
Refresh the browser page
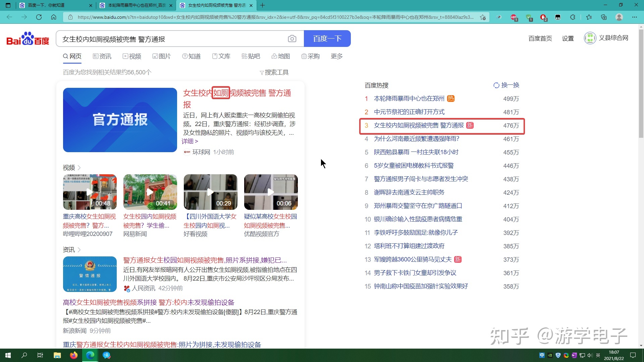pyautogui.click(x=39, y=17)
